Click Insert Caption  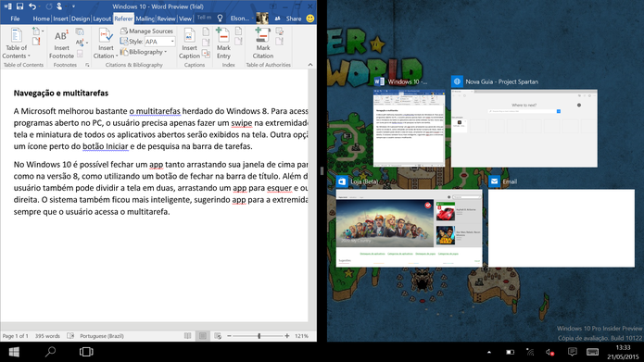point(189,44)
